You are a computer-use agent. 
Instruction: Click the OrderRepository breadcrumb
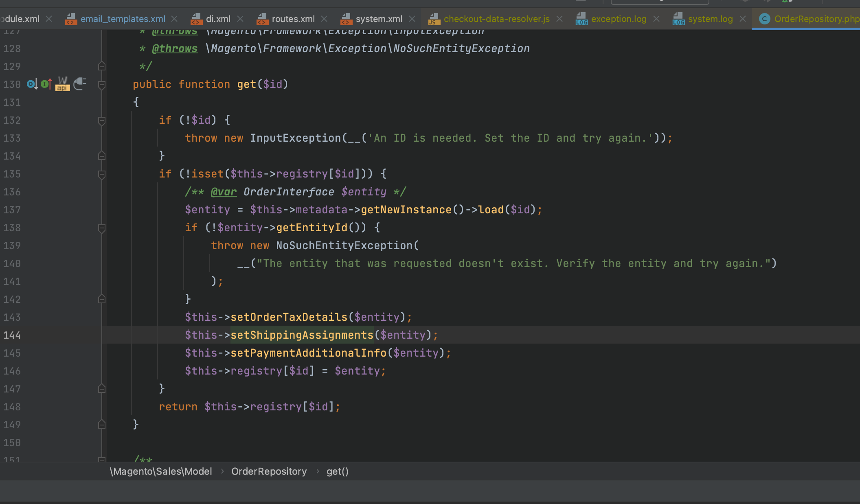point(269,471)
